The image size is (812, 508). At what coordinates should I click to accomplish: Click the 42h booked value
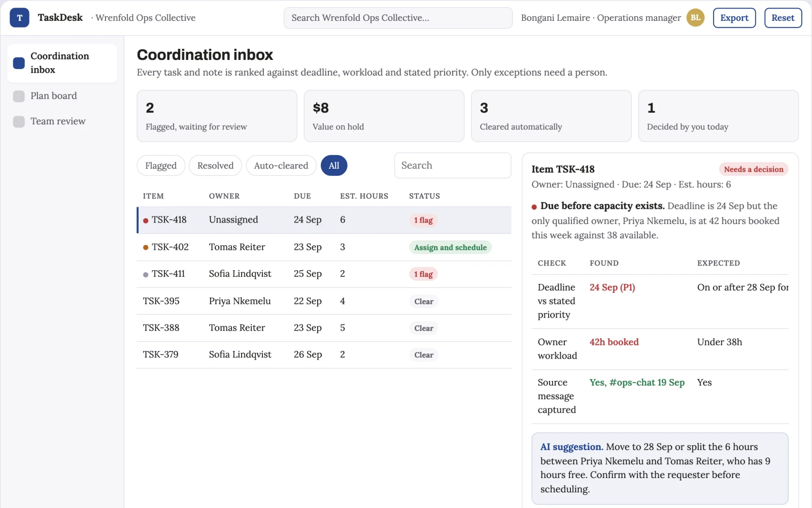click(614, 342)
